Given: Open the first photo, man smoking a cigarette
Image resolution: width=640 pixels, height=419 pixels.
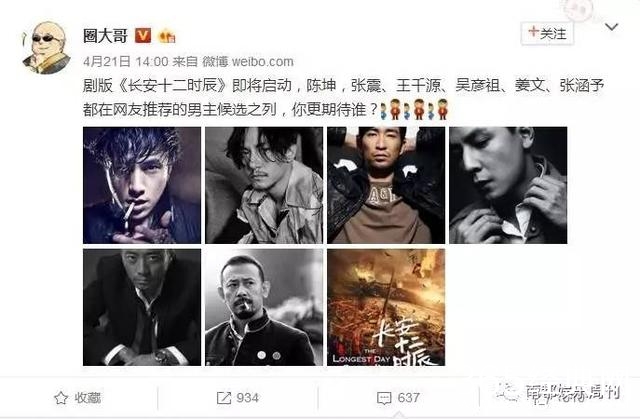Looking at the screenshot, I should (142, 185).
